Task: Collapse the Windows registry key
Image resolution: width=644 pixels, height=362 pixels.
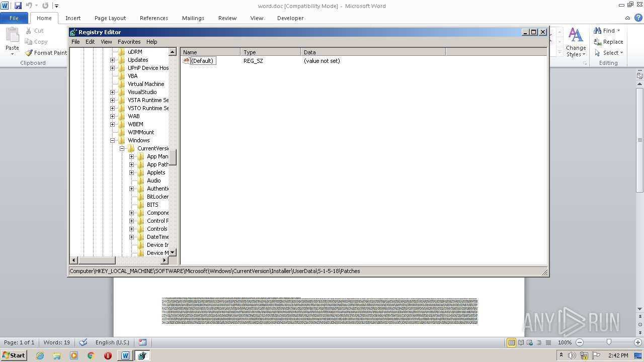Action: (113, 140)
